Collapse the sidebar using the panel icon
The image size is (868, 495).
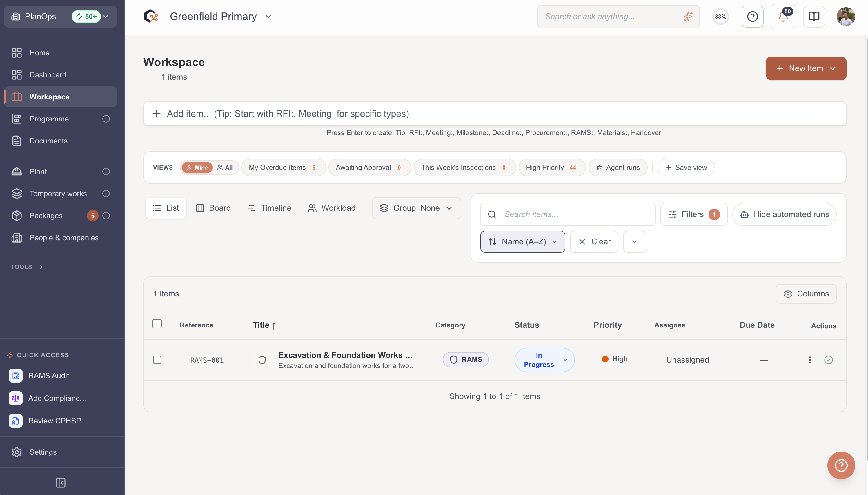[61, 483]
